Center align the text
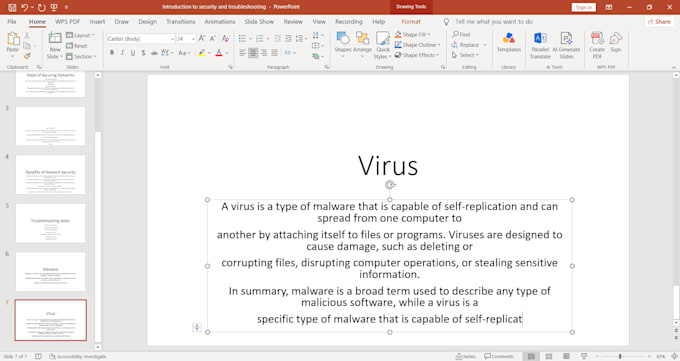This screenshot has height=361, width=680. [253, 53]
